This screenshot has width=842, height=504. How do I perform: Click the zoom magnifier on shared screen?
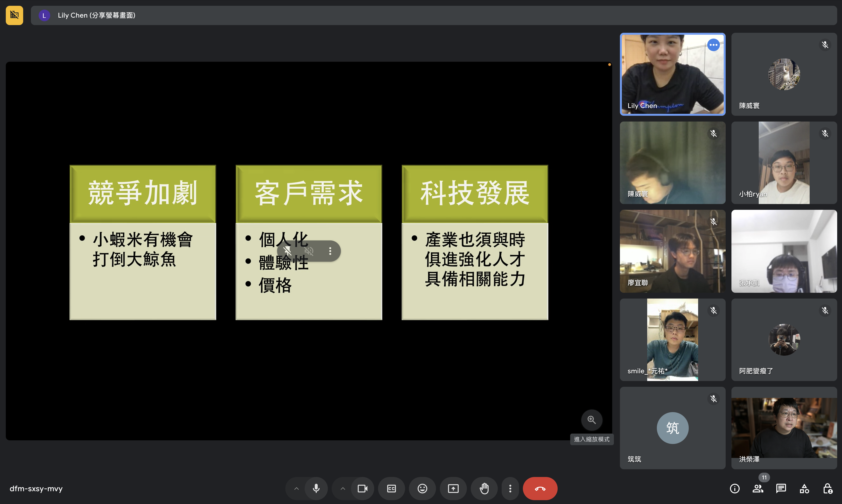point(591,420)
